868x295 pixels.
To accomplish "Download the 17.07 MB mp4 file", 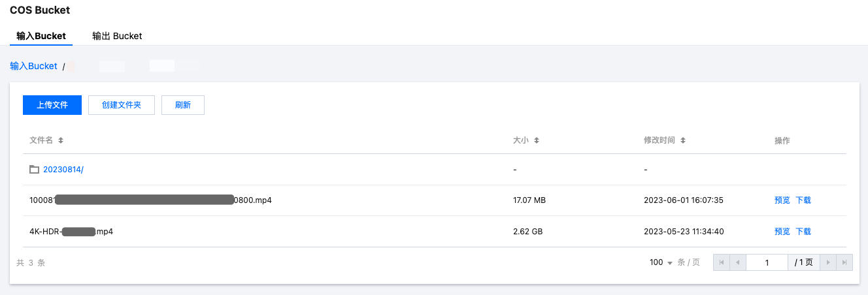I will pyautogui.click(x=803, y=200).
